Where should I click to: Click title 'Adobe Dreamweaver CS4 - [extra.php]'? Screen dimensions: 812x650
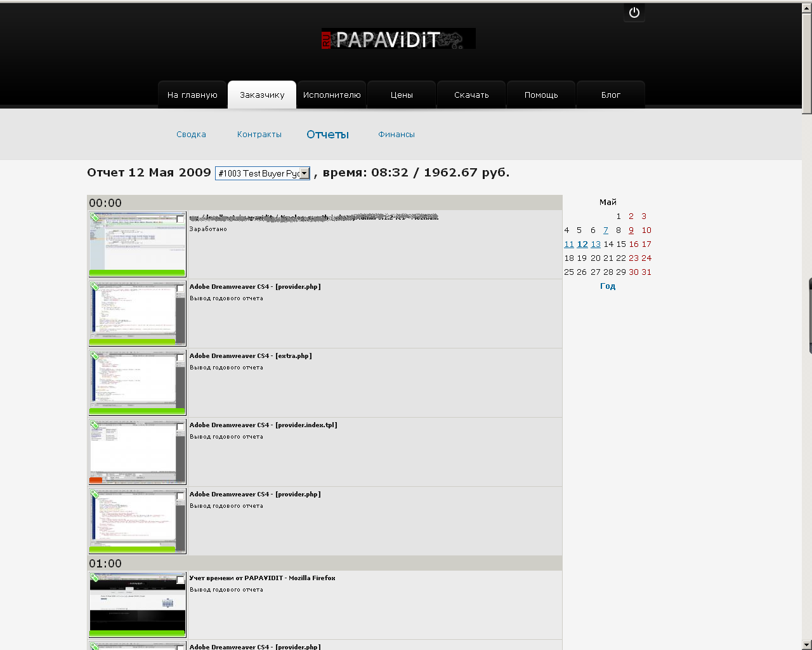point(251,356)
